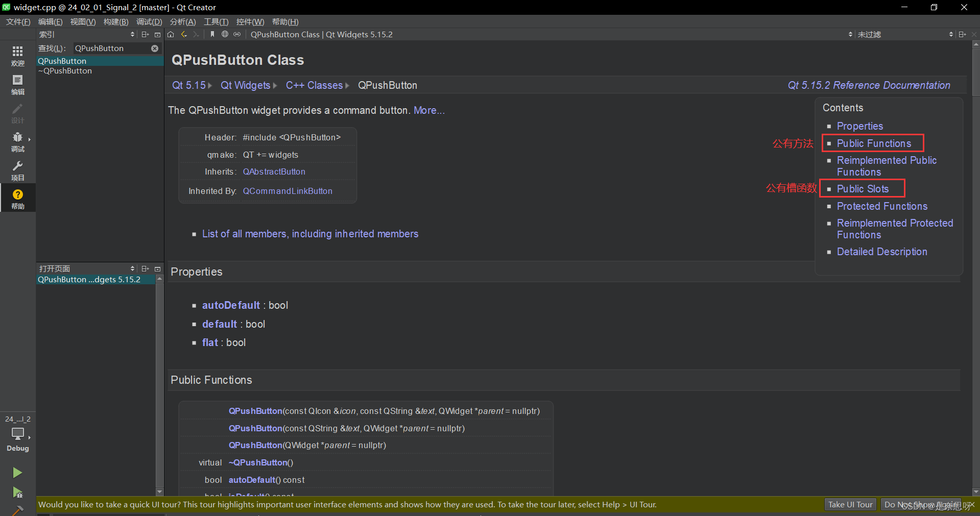980x516 pixels.
Task: Open the 控件(W) menu
Action: click(x=250, y=21)
